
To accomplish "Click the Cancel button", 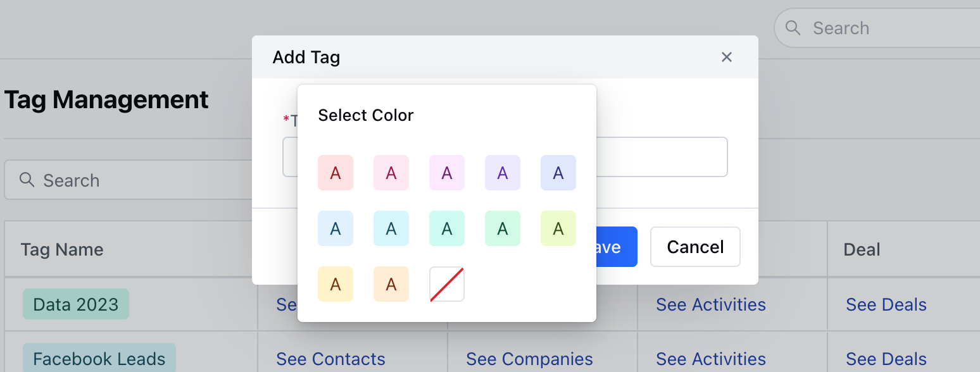I will click(x=695, y=247).
